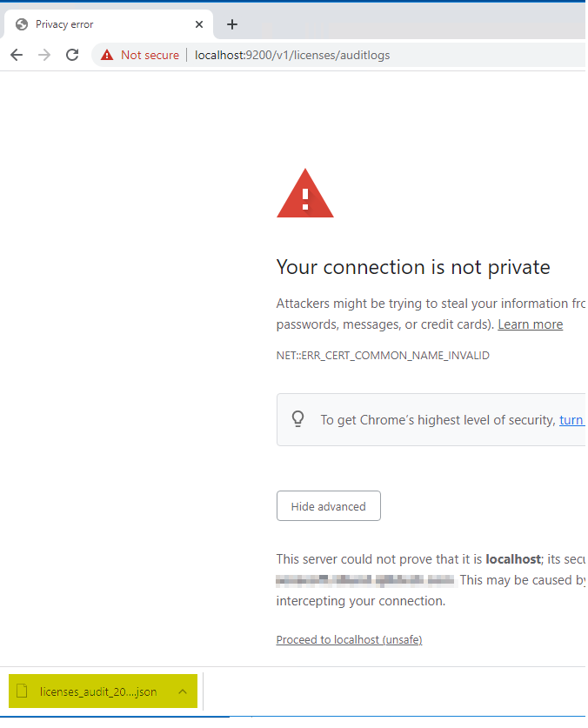Focus the address bar with the localhost:9200 URL
Viewport: 588px width, 728px height.
292,55
